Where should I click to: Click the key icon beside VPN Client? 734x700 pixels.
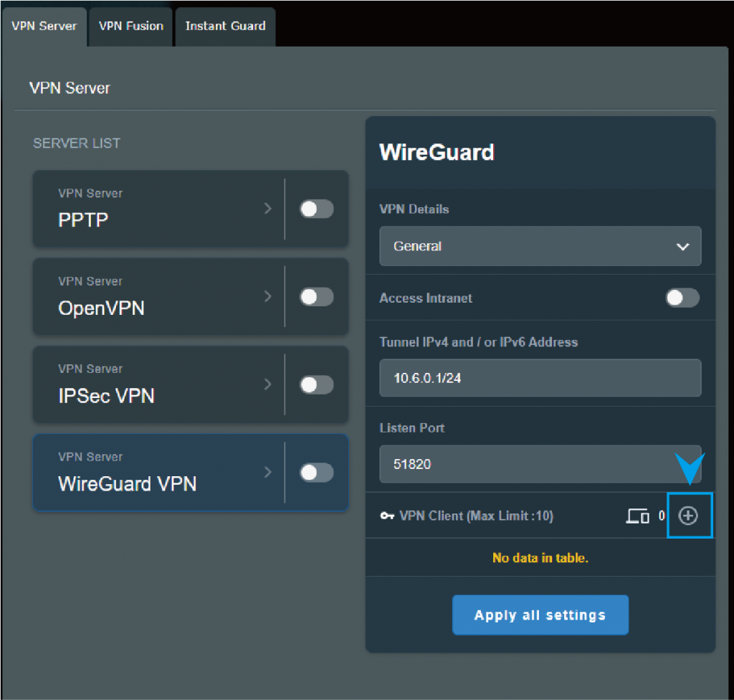point(386,516)
